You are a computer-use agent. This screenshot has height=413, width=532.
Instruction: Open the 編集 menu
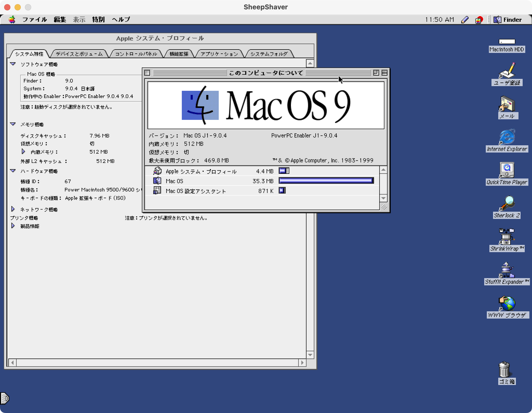[60, 20]
